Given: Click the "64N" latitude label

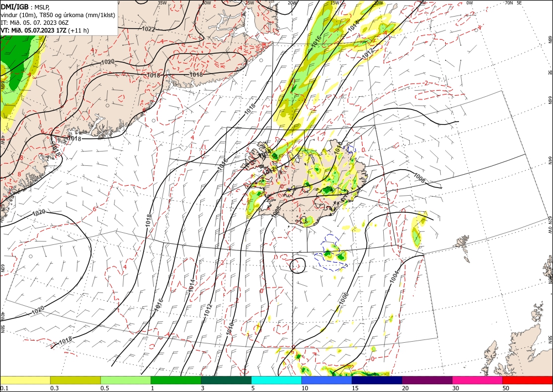Looking at the screenshot, I should (550, 160).
